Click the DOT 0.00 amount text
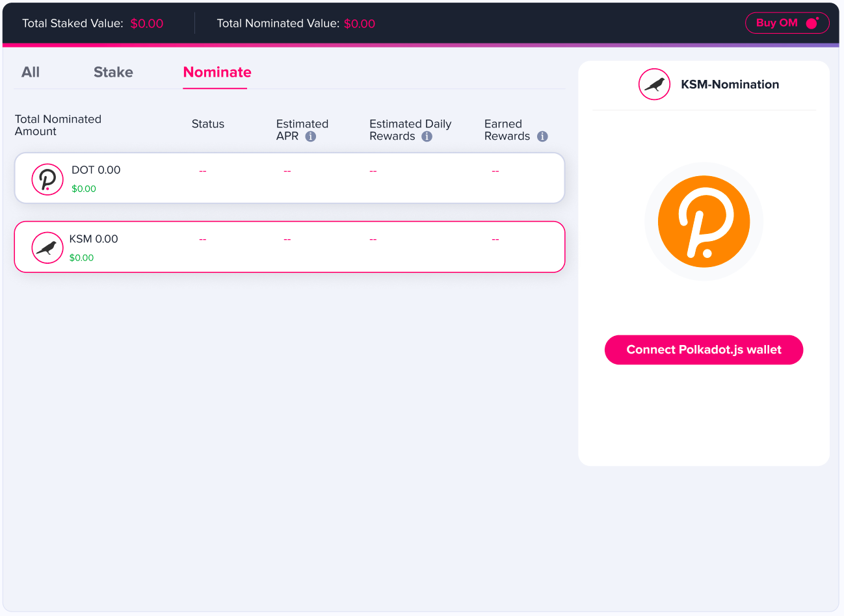Screen dimensions: 844x616 click(x=96, y=170)
